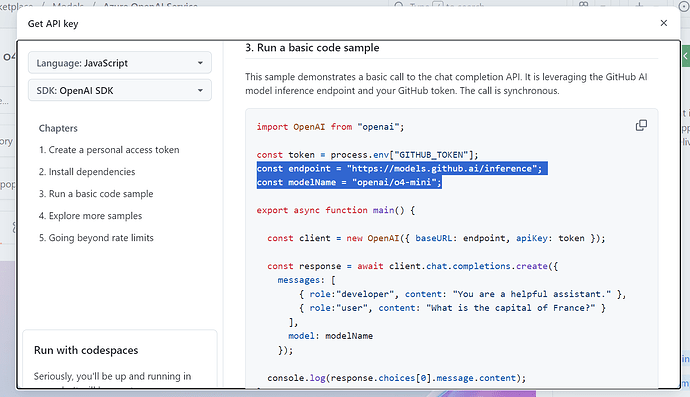Copy the code sample to clipboard

click(x=641, y=125)
